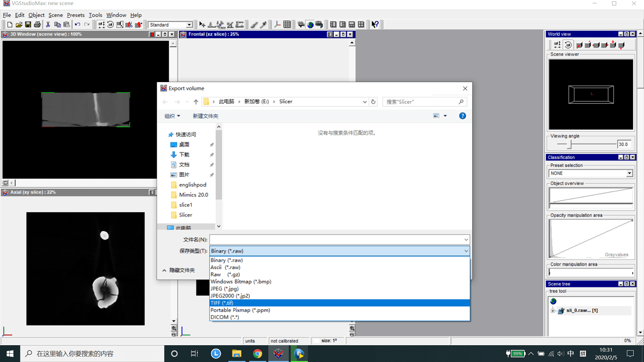644x362 pixels.
Task: Toggle the pin next to 桌面 in quick access
Action: pos(211,145)
